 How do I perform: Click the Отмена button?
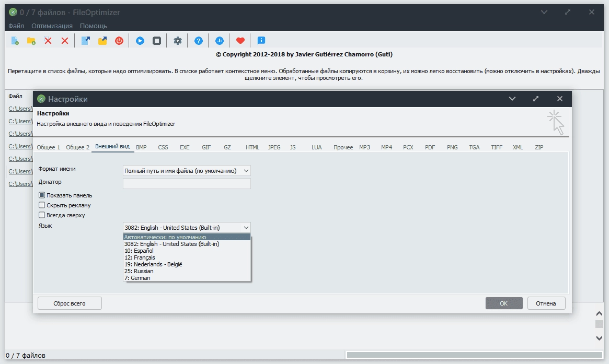coord(546,303)
